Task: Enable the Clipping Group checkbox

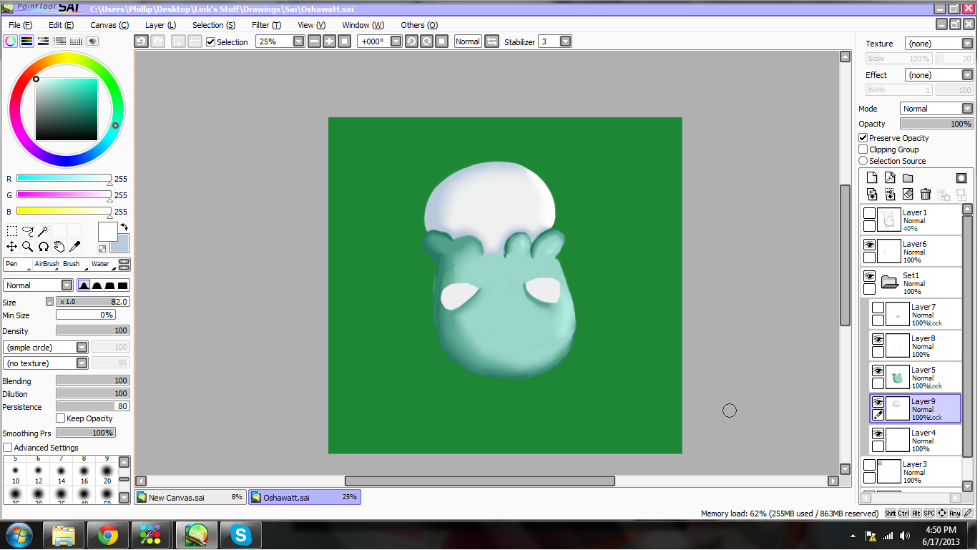Action: [863, 149]
